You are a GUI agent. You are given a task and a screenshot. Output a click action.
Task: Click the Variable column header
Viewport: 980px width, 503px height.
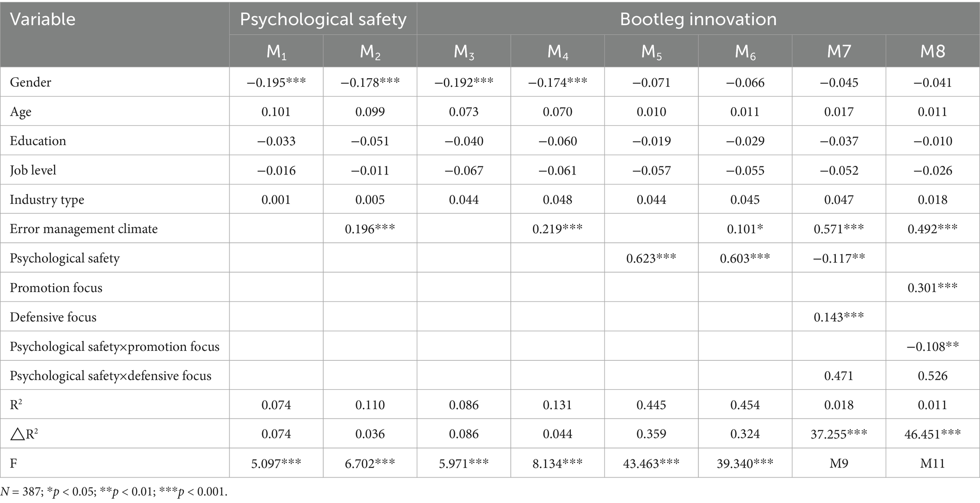[x=43, y=19]
